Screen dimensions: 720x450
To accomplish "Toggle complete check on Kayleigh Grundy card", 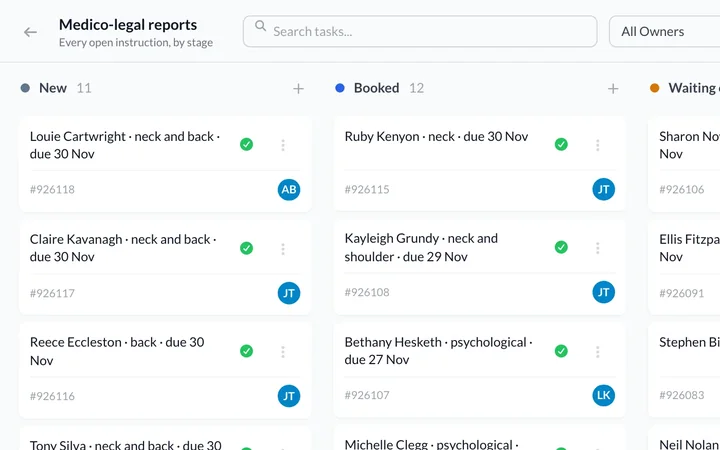I will point(561,247).
